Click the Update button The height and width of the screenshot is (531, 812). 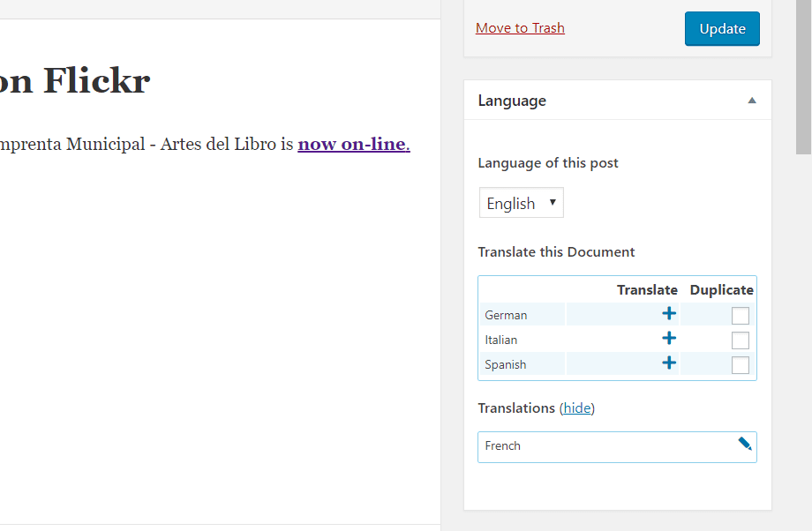click(722, 29)
